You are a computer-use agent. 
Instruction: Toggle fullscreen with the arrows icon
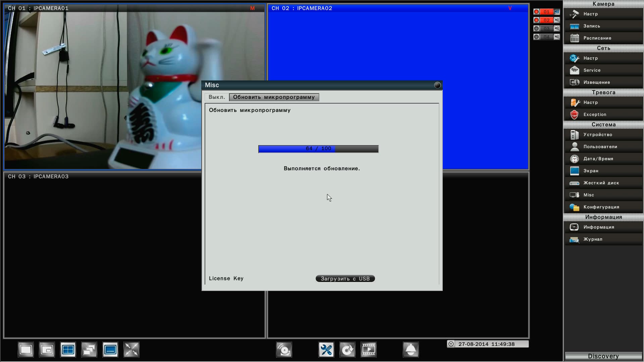pyautogui.click(x=131, y=350)
